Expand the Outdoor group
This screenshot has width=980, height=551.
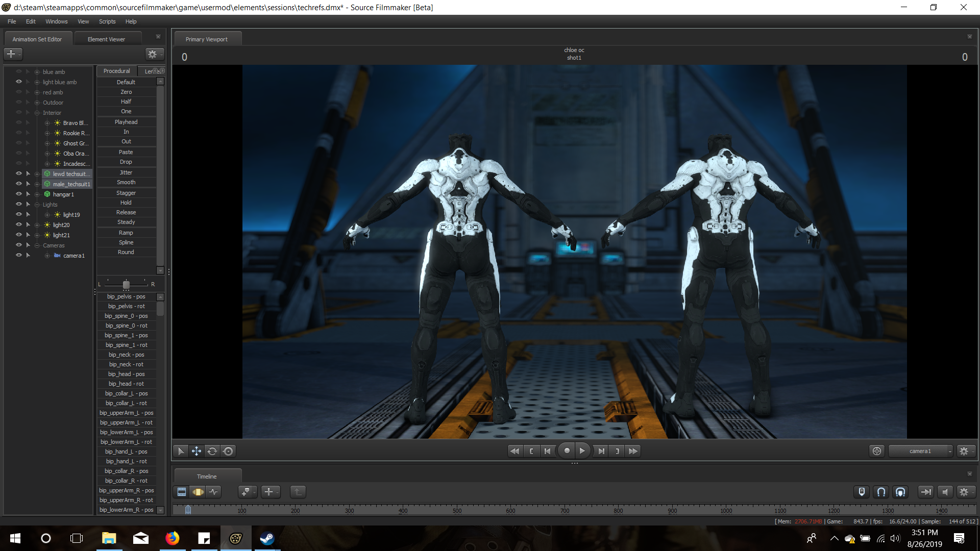[37, 103]
